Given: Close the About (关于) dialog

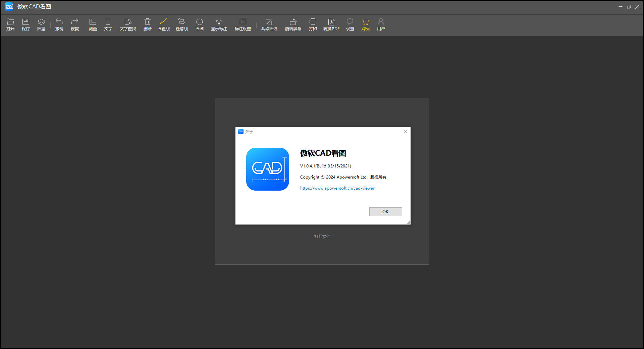Looking at the screenshot, I should tap(406, 132).
